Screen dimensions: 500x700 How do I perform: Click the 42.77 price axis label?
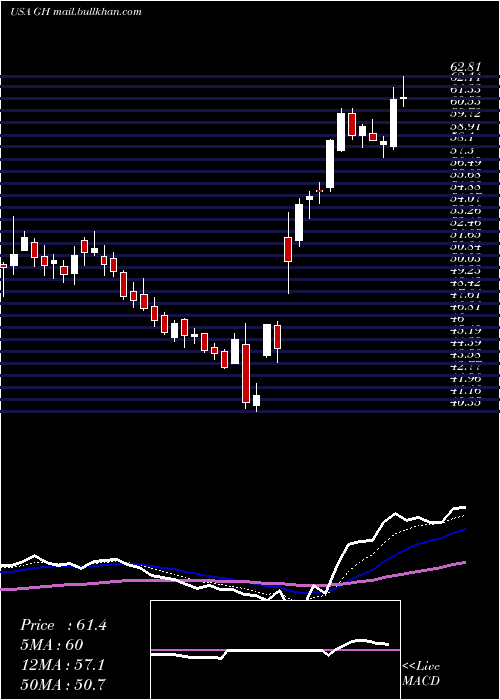[465, 367]
